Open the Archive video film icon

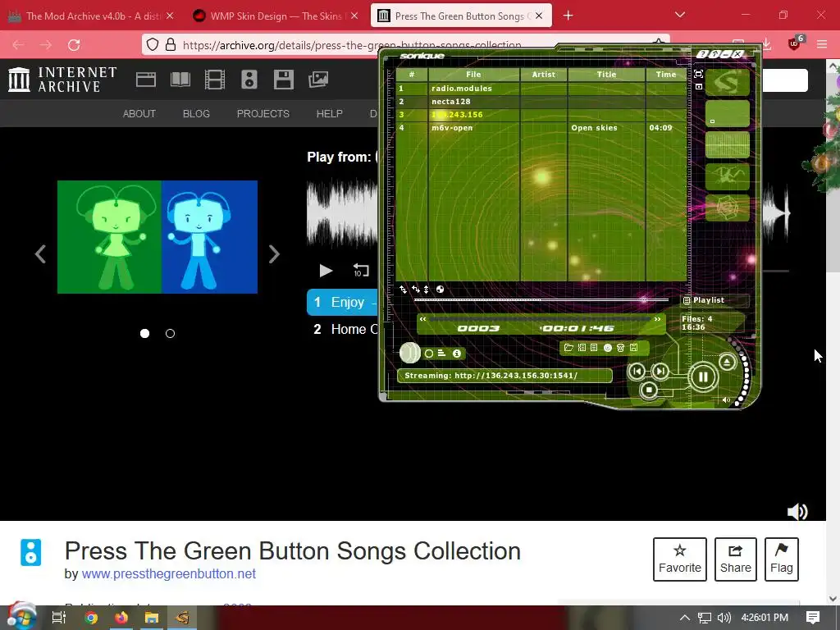tap(215, 80)
